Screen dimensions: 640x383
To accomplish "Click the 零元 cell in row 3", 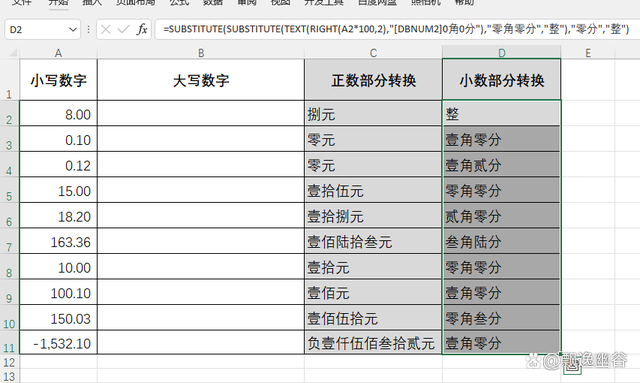I will pyautogui.click(x=373, y=139).
